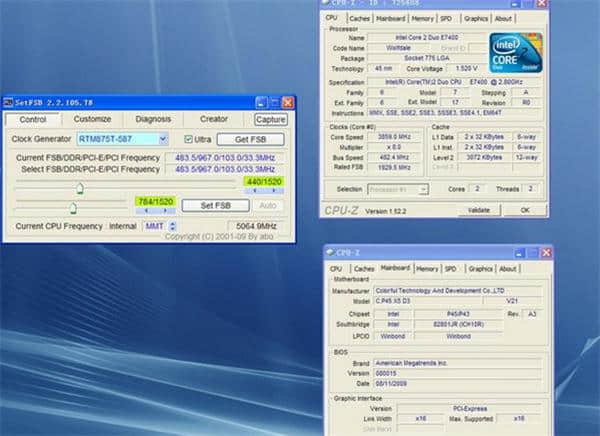Open the Creator tab in SetFSB
The height and width of the screenshot is (436, 600).
coord(213,119)
